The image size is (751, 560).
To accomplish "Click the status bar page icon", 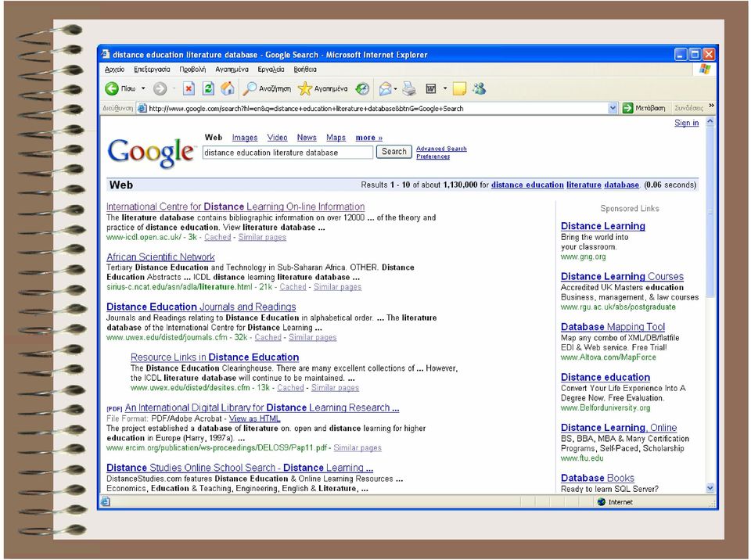I will tap(106, 501).
